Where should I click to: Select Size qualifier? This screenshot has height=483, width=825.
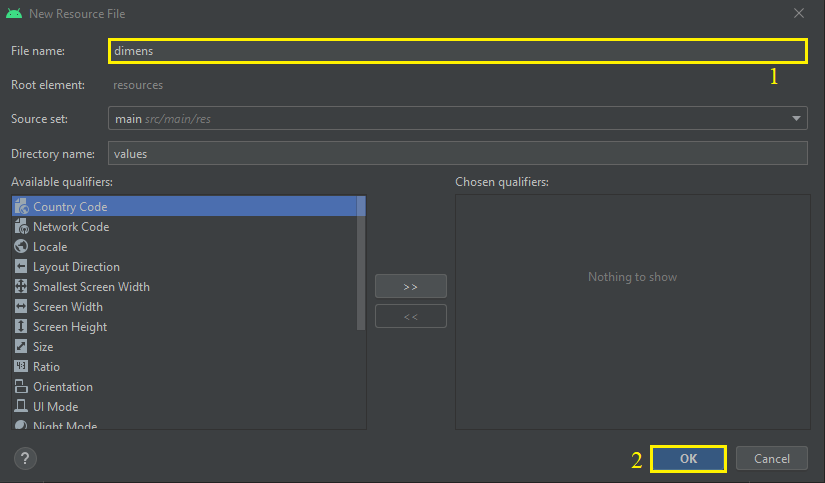click(184, 346)
